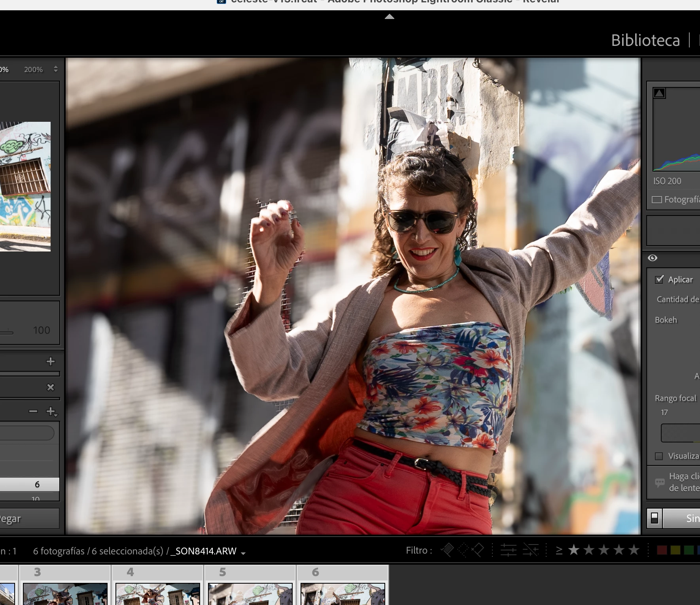
Task: Filter by edited photos sliders icon
Action: 508,550
